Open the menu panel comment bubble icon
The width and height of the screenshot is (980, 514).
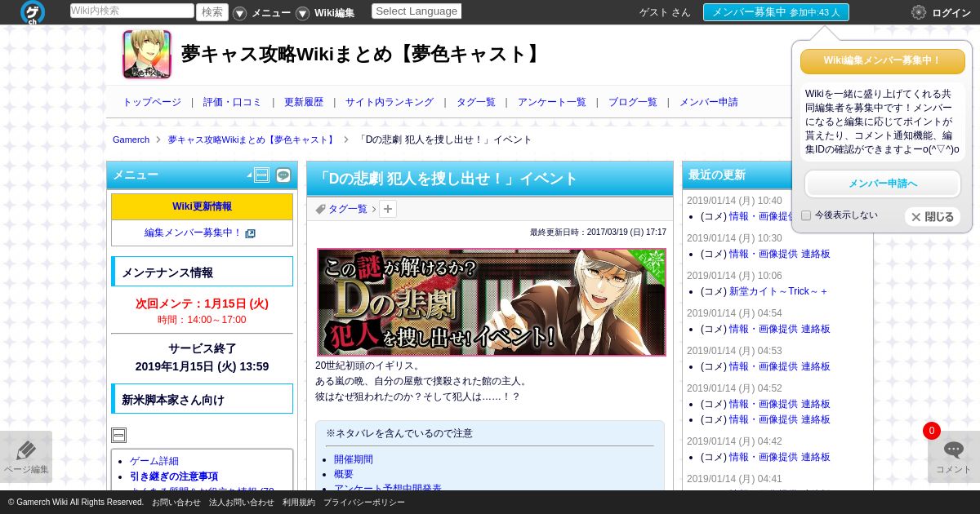click(283, 175)
